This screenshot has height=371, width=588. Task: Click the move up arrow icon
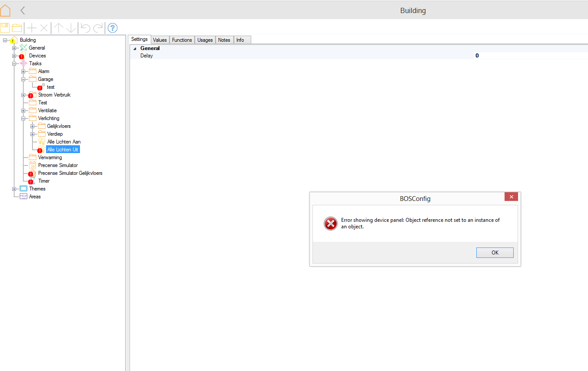click(59, 28)
